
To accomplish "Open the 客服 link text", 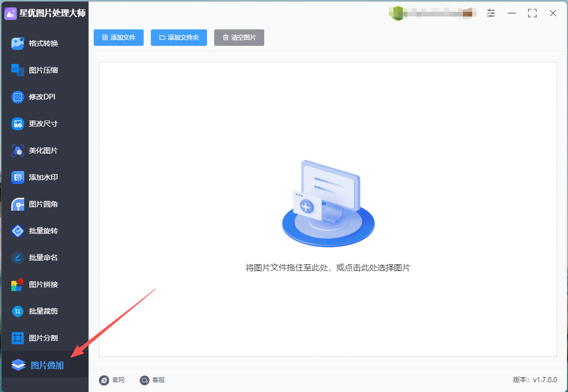I will (x=159, y=380).
